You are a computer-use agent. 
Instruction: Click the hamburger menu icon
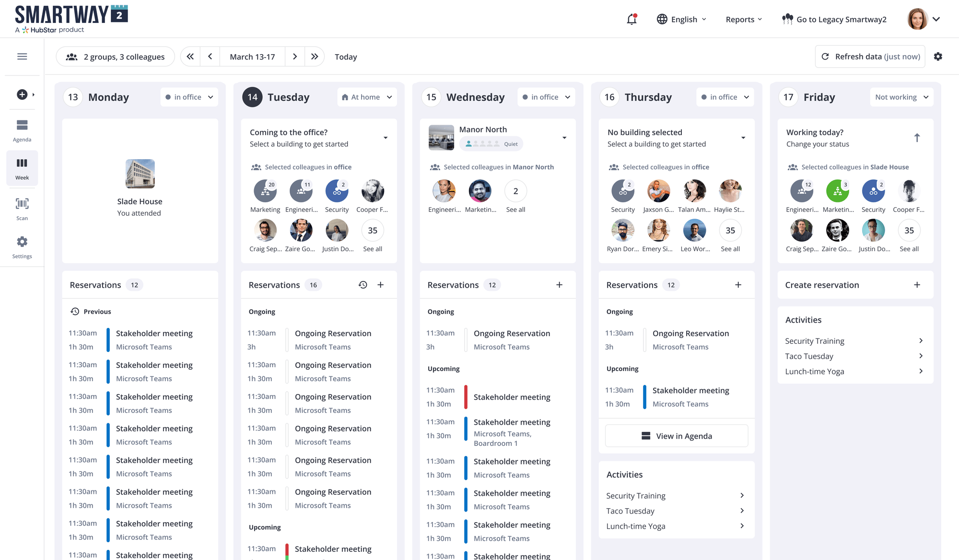tap(22, 57)
